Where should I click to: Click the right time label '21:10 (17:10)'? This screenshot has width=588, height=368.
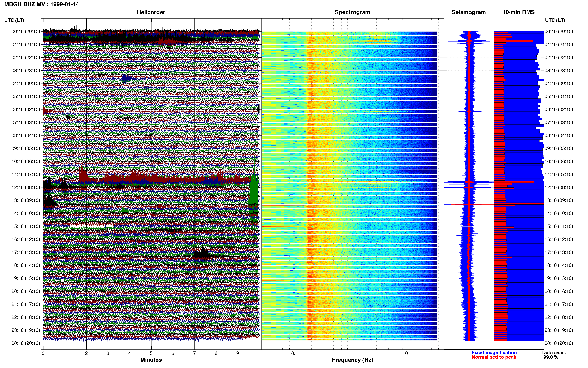click(559, 304)
